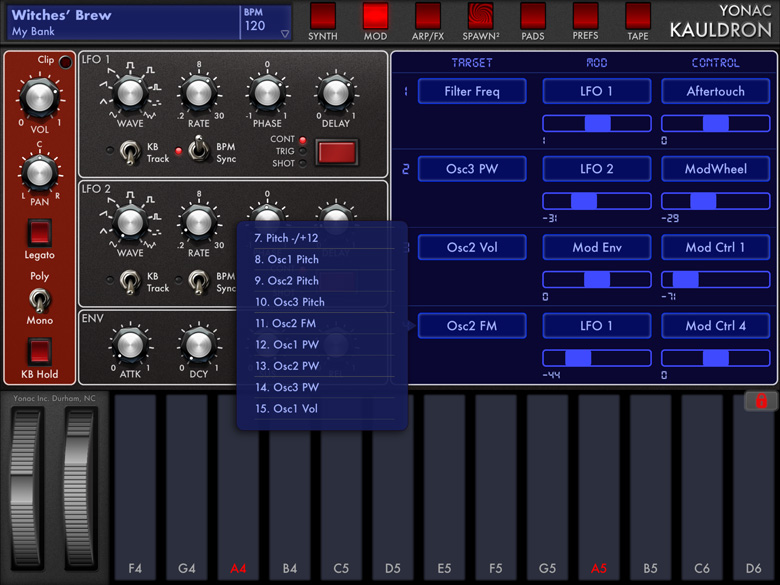This screenshot has height=585, width=780.
Task: Flip the LFO 2 BPM Sync switch
Action: tap(199, 282)
